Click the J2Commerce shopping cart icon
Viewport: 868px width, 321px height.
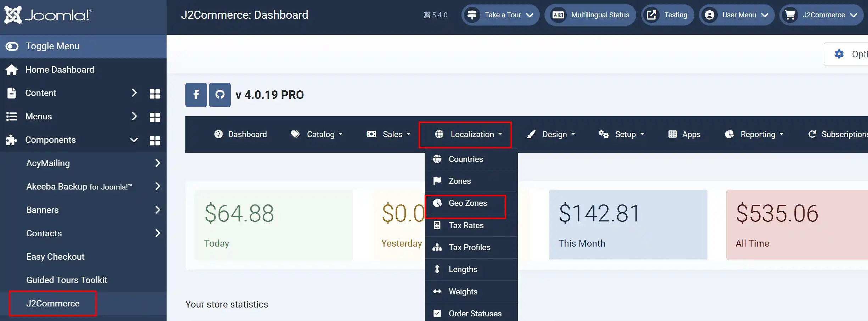pos(790,15)
